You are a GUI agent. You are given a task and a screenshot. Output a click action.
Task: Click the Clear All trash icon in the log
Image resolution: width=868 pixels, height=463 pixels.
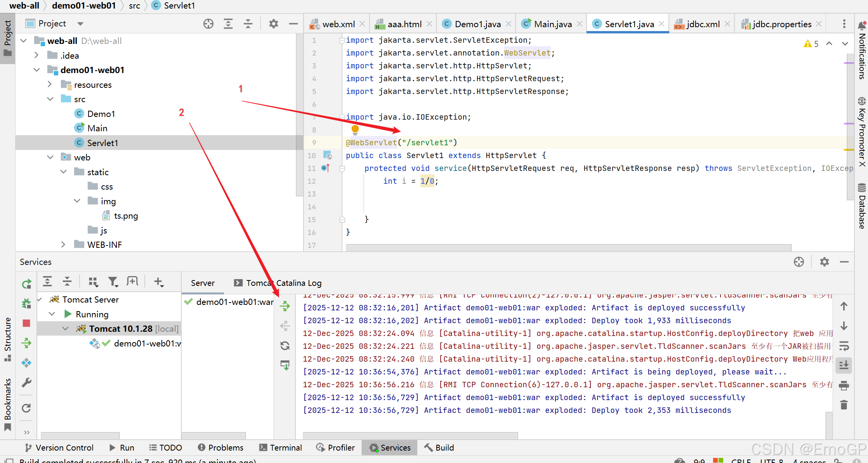[x=844, y=405]
